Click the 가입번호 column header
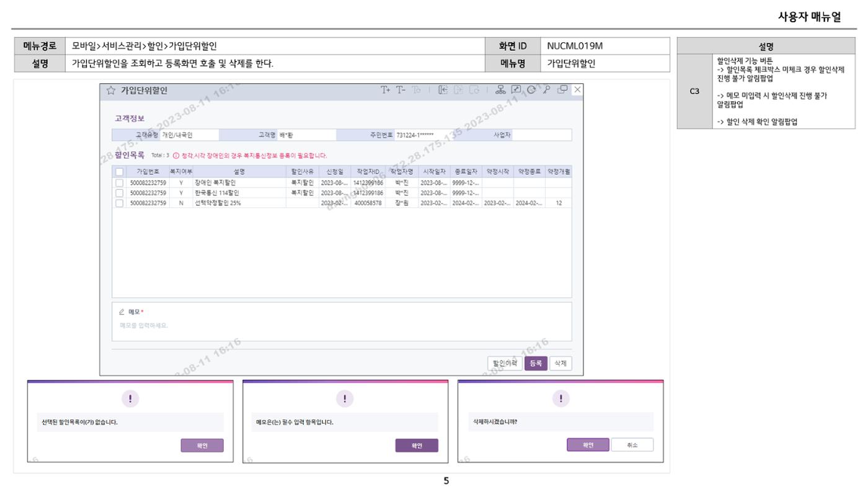Image resolution: width=868 pixels, height=489 pixels. pos(148,171)
